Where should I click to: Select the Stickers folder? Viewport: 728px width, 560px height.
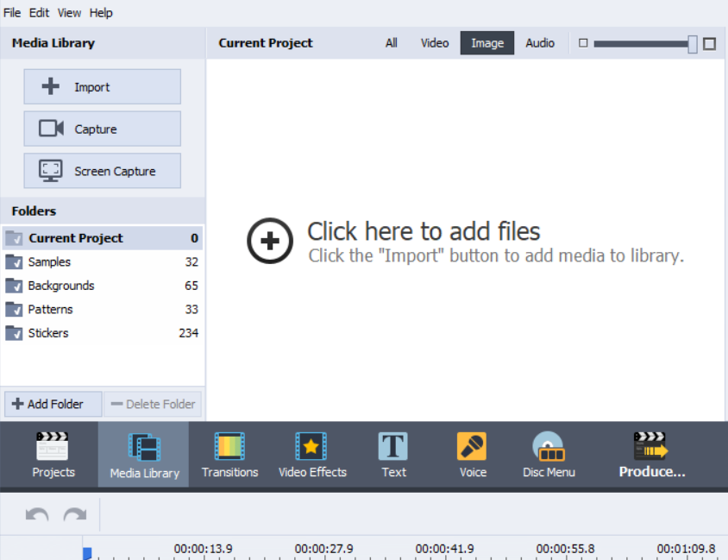[102, 333]
